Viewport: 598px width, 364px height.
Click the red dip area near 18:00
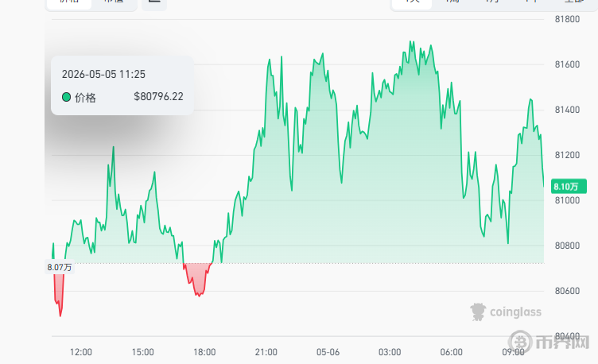198,277
